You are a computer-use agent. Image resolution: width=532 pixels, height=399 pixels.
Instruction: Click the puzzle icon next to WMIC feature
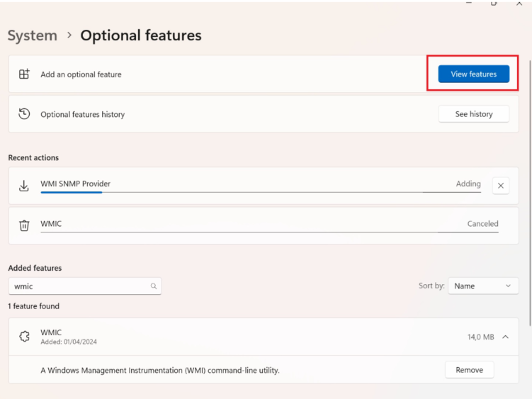pos(24,337)
